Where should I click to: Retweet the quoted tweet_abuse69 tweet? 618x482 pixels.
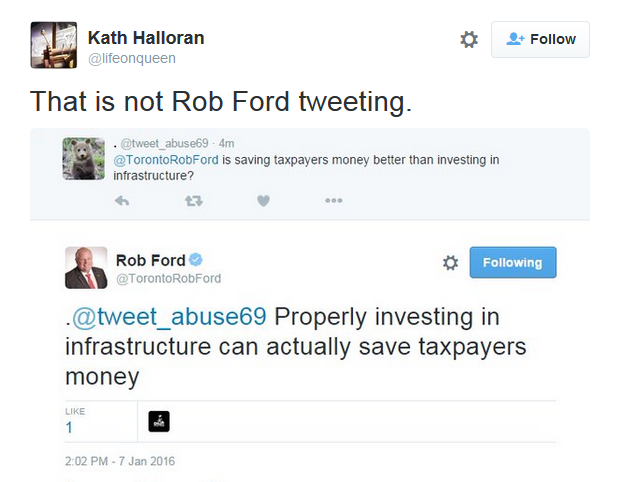(x=193, y=200)
